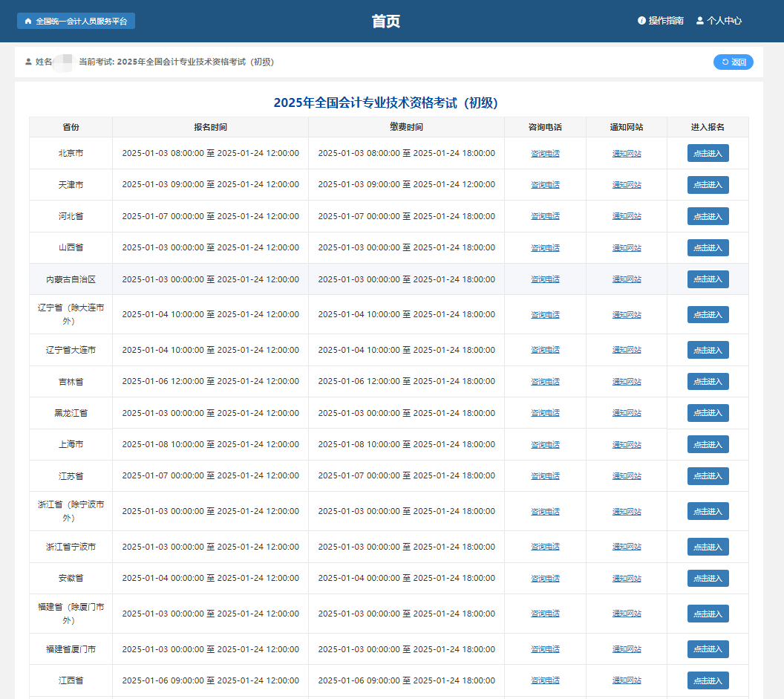Image resolution: width=784 pixels, height=699 pixels.
Task: View 咨询电话 for 安徽省
Action: coord(545,579)
